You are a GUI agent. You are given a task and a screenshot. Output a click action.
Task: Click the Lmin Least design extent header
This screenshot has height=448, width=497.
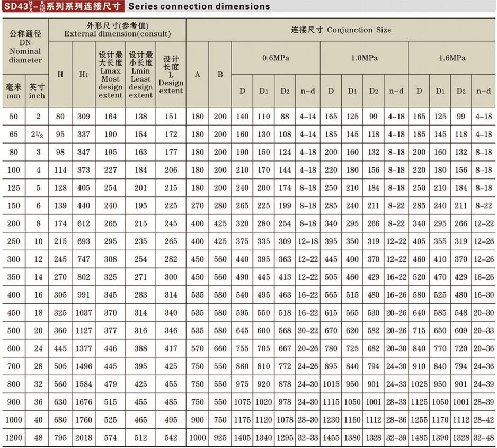pyautogui.click(x=140, y=74)
